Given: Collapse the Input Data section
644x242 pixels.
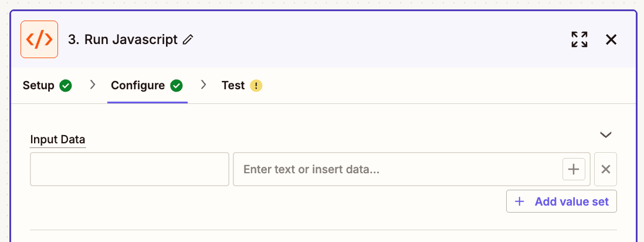Looking at the screenshot, I should coord(606,135).
